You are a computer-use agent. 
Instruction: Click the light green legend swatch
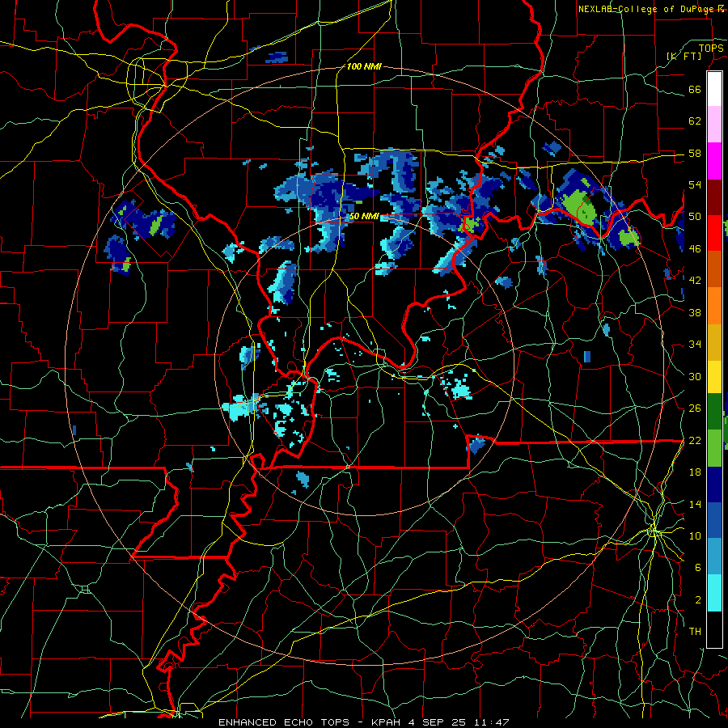[x=714, y=447]
